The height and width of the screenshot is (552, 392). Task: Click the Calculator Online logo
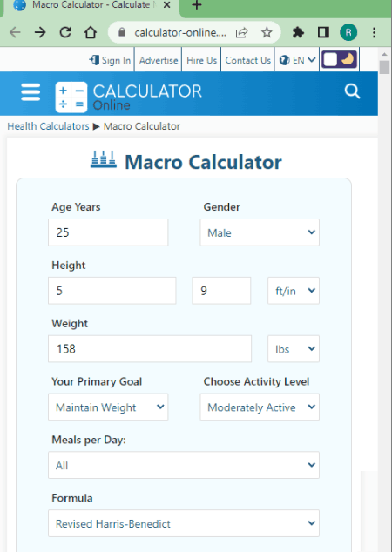coord(129,97)
